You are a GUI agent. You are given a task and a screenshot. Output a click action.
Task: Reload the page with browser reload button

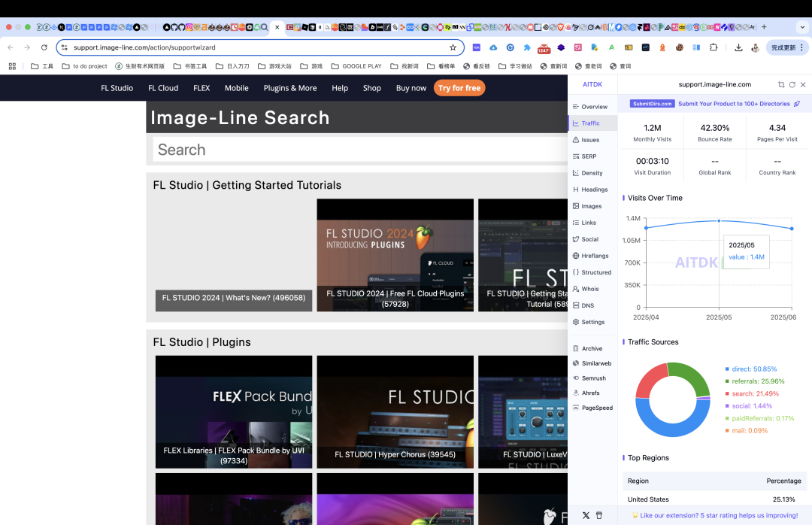[44, 47]
